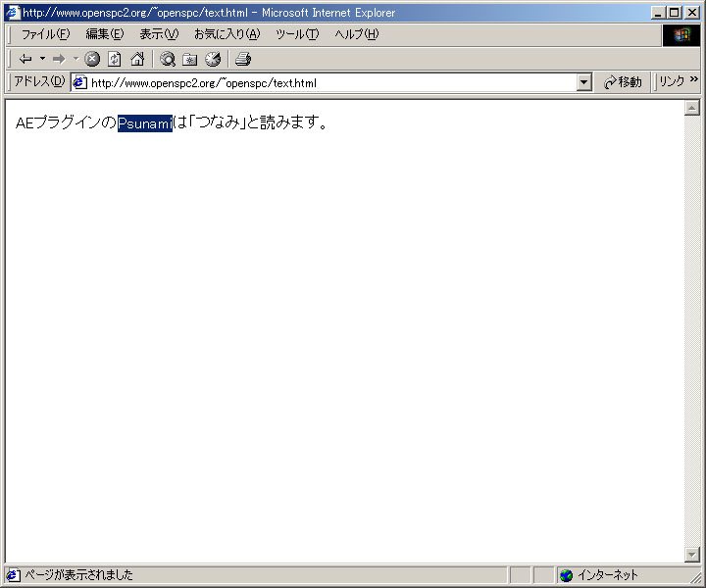Image resolution: width=706 pixels, height=588 pixels.
Task: Open the History toolbar icon
Action: tap(213, 59)
